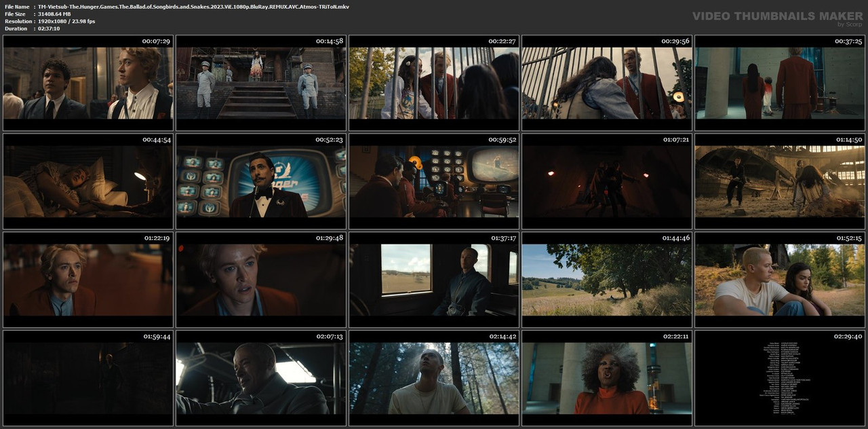The width and height of the screenshot is (868, 429).
Task: Click the File Size label
Action: 15,14
